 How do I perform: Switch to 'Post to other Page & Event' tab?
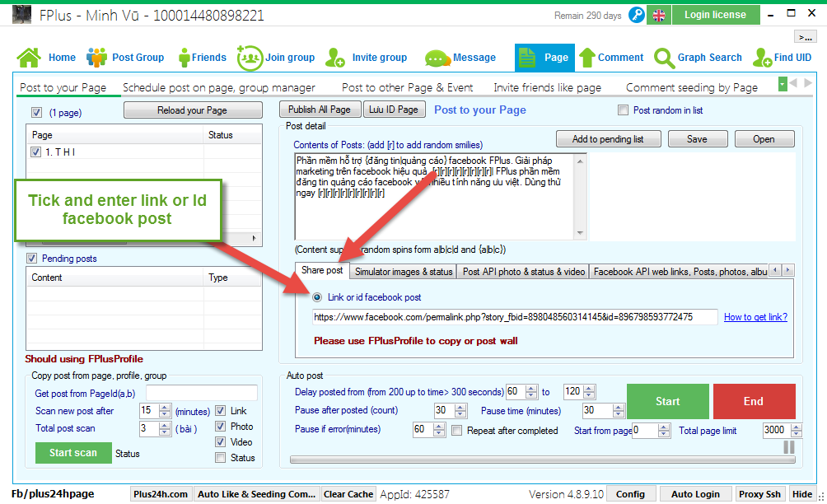tap(407, 87)
